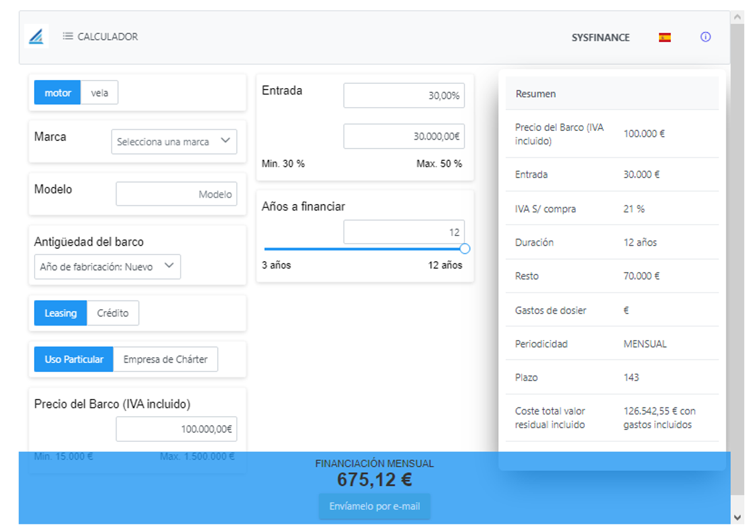Click the 3 años slider minimum label
Image resolution: width=756 pixels, height=532 pixels.
pyautogui.click(x=277, y=265)
